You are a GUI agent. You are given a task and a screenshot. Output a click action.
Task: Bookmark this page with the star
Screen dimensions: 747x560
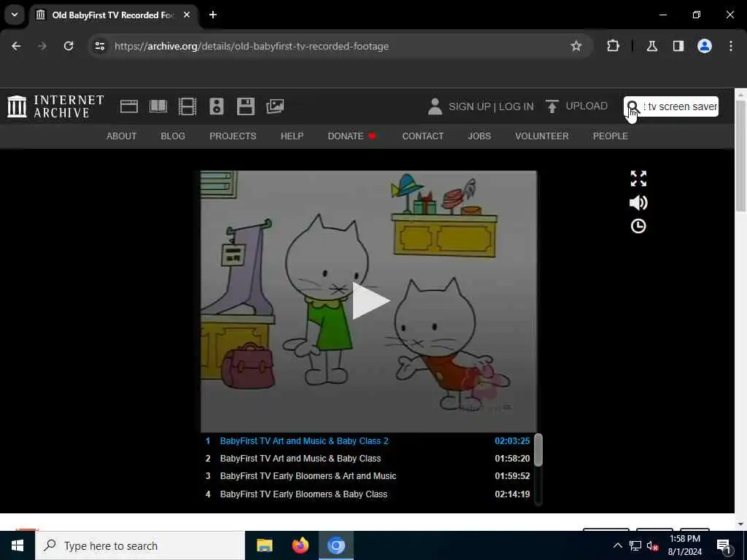(x=576, y=46)
